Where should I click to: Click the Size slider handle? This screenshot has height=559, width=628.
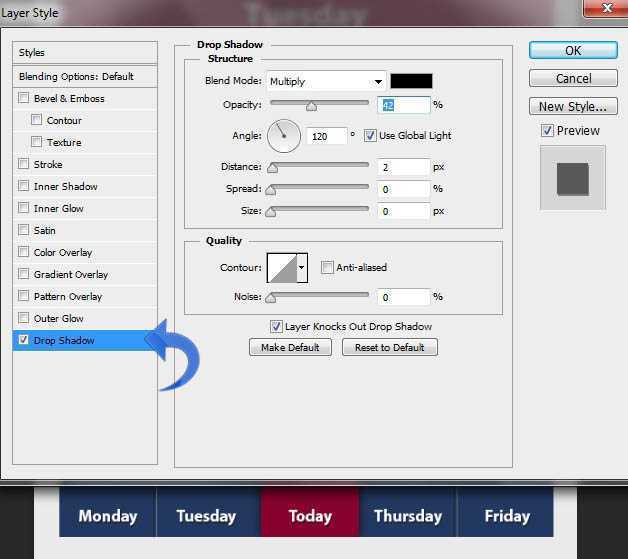[271, 212]
